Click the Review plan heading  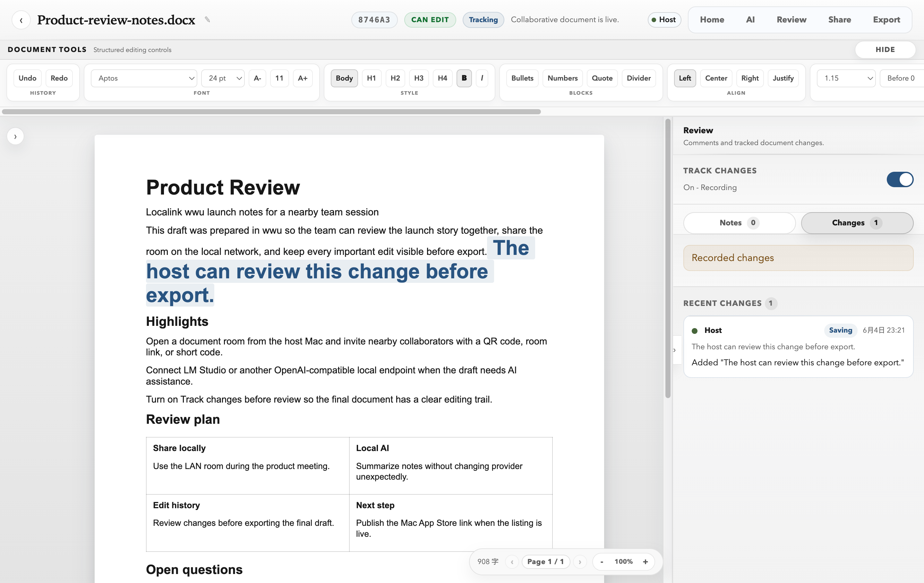click(x=183, y=419)
